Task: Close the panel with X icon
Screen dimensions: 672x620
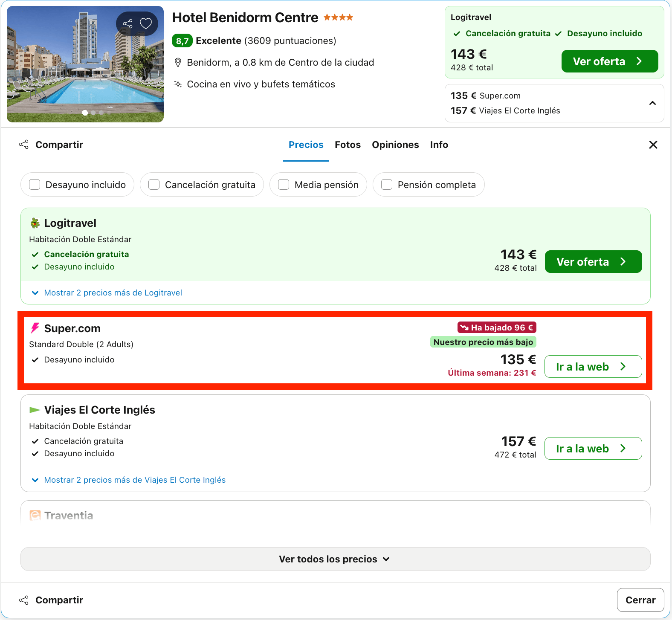Action: coord(653,145)
